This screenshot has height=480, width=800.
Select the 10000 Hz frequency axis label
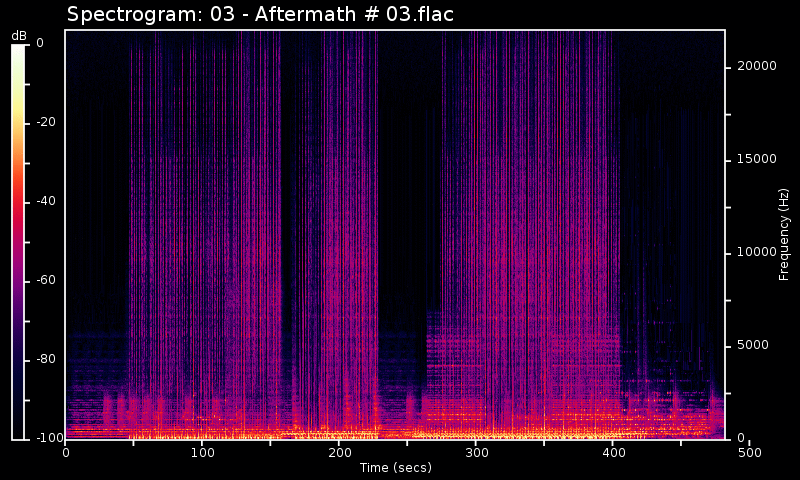tap(756, 252)
